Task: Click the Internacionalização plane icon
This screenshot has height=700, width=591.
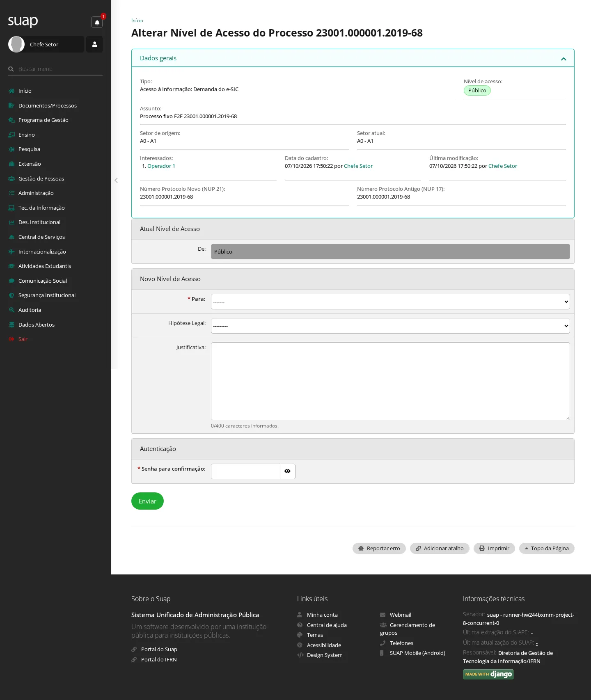Action: [x=11, y=252]
